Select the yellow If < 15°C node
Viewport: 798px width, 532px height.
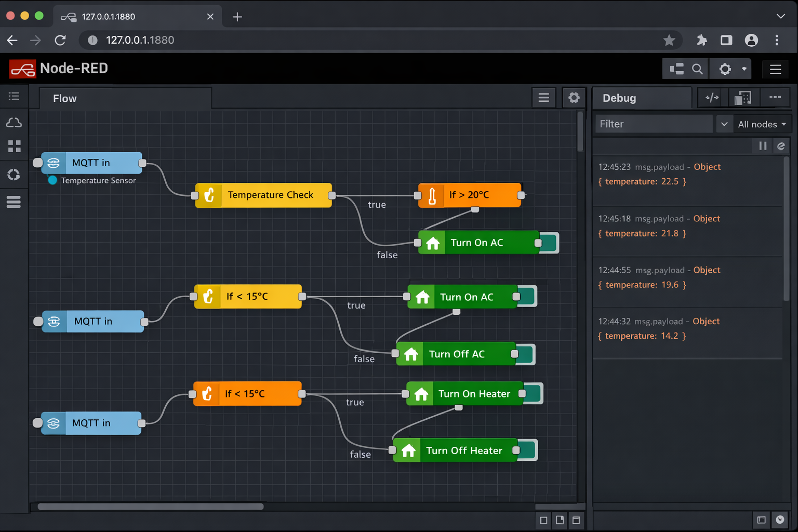(248, 297)
